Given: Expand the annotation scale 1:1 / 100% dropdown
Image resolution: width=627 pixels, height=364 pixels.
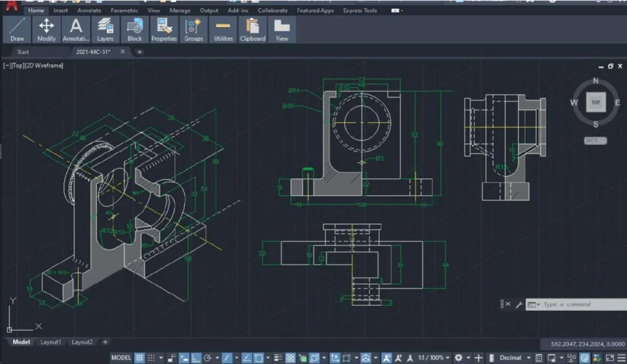Looking at the screenshot, I should 431,358.
